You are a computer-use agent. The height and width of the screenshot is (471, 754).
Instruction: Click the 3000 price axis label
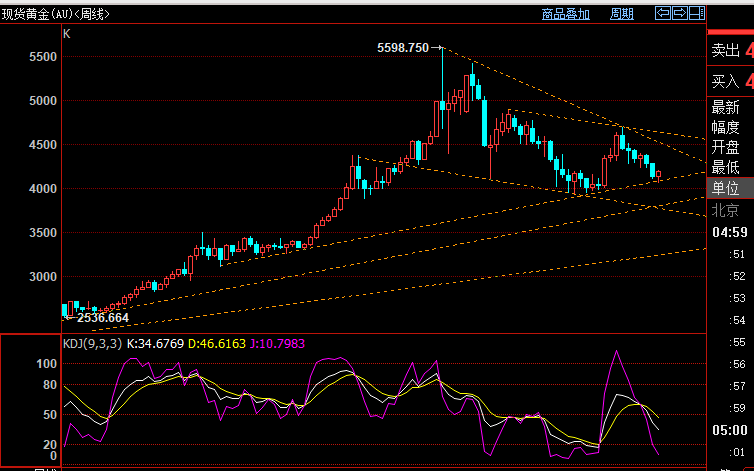point(43,277)
